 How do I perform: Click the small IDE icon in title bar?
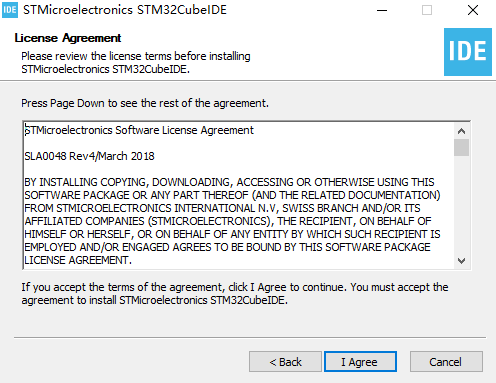tap(10, 10)
